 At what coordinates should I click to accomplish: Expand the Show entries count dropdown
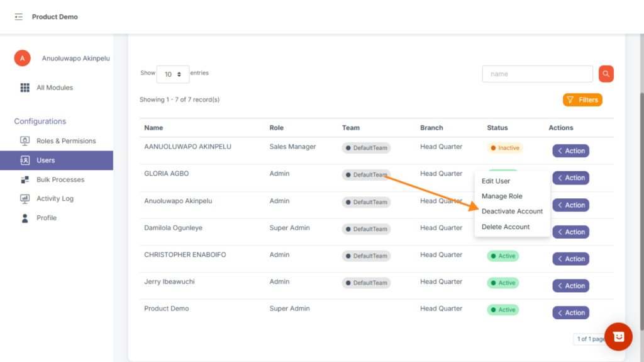(x=172, y=74)
